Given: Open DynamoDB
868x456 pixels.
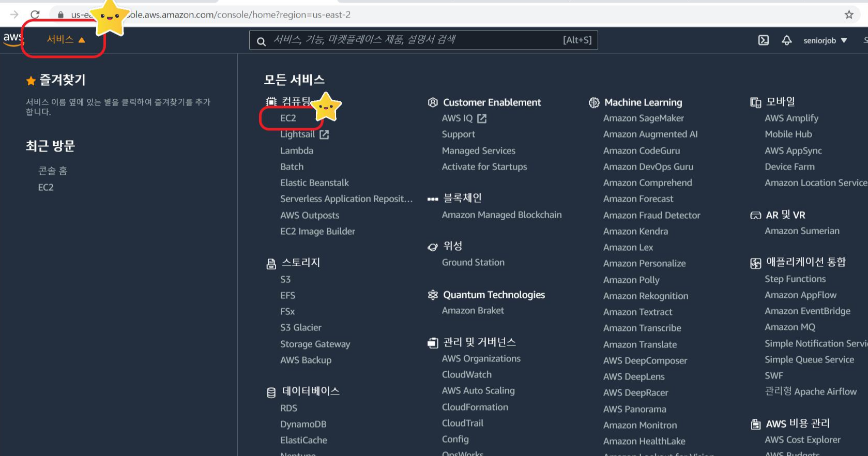Looking at the screenshot, I should 303,424.
